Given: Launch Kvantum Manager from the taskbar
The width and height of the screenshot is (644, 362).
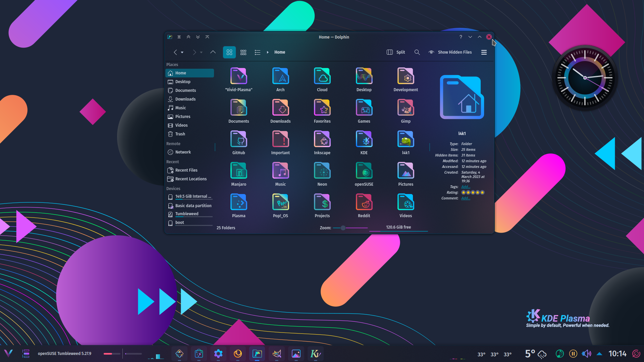Looking at the screenshot, I should click(316, 354).
